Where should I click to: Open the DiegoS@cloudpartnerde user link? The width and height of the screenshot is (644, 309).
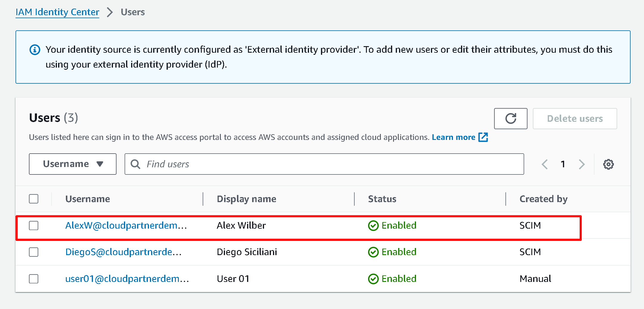click(x=123, y=252)
